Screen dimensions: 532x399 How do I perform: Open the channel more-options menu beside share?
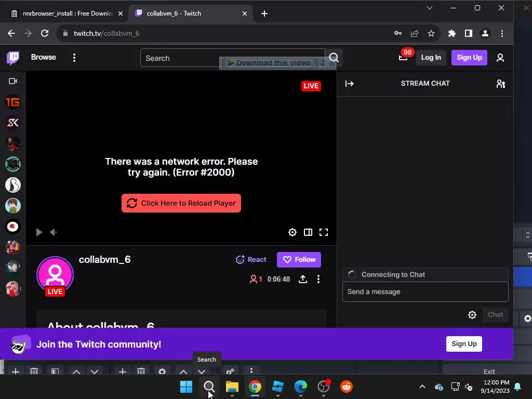pyautogui.click(x=318, y=279)
